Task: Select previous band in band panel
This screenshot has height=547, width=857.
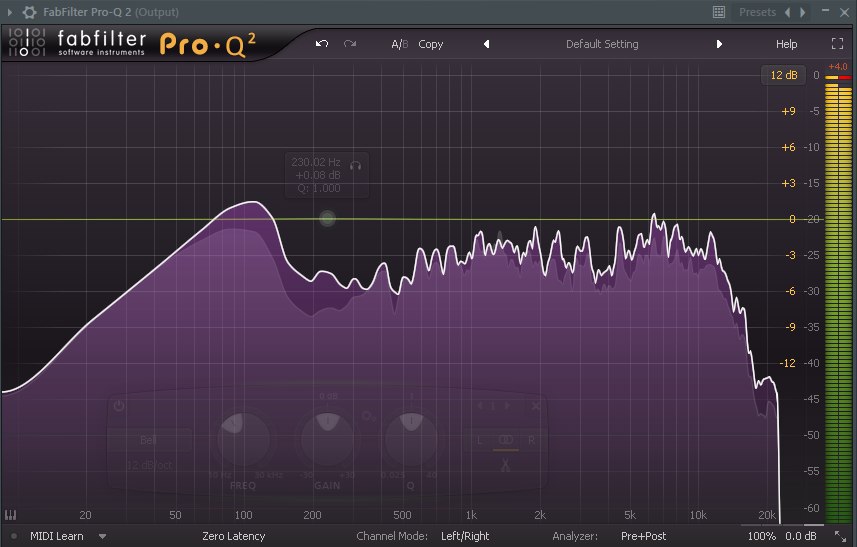Action: pos(480,406)
